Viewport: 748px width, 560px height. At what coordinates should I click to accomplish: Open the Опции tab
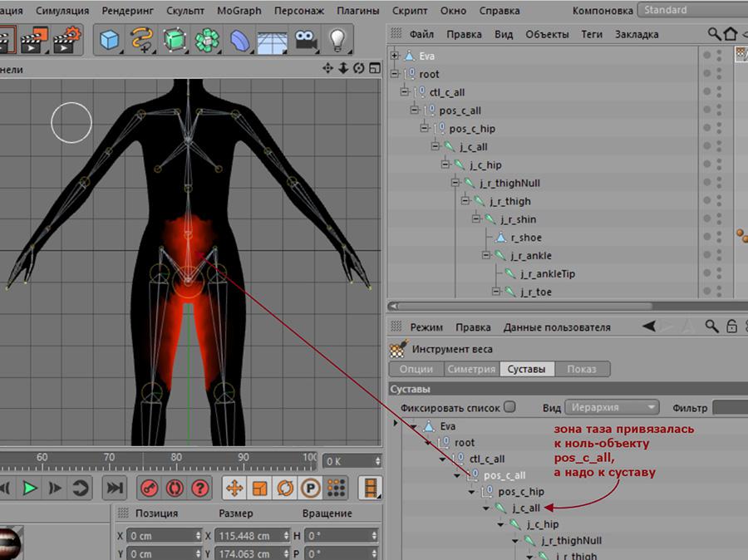[416, 369]
